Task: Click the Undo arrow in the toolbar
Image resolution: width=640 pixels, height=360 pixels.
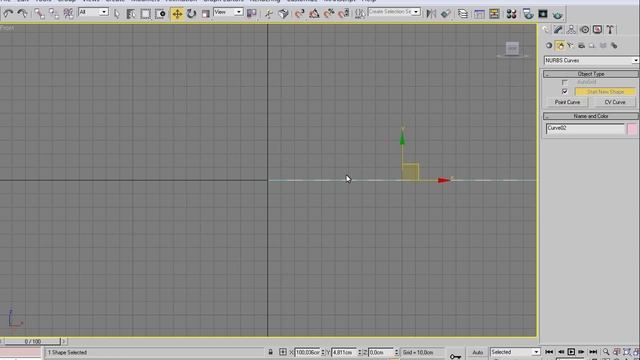Action: click(x=8, y=13)
